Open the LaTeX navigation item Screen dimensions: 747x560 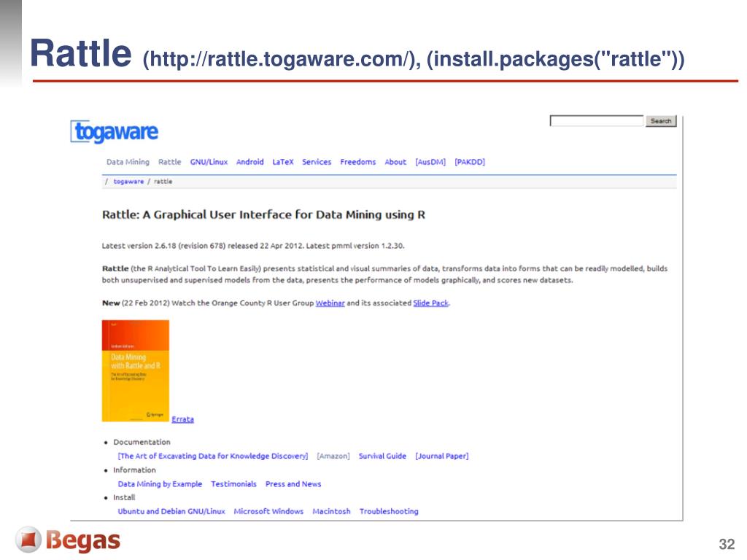[x=283, y=162]
